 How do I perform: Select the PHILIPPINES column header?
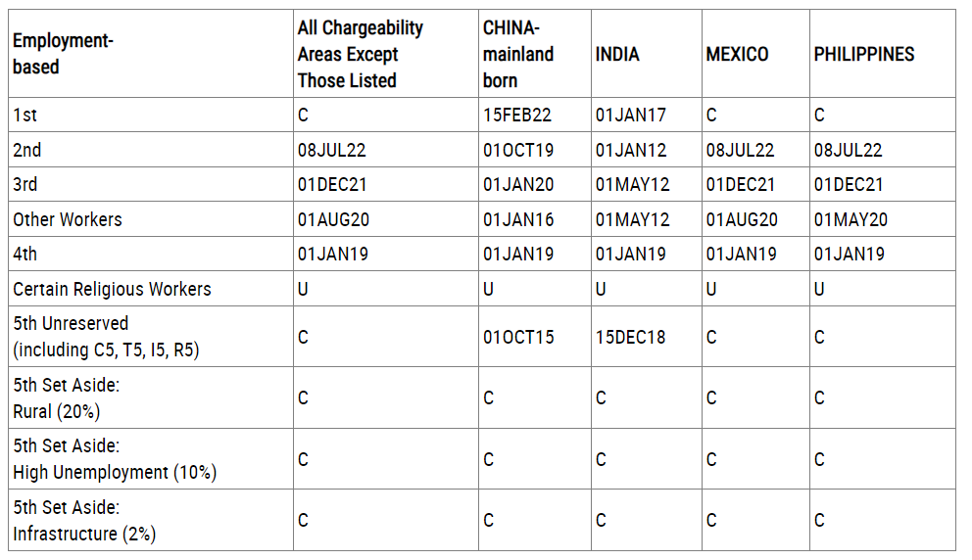point(883,53)
